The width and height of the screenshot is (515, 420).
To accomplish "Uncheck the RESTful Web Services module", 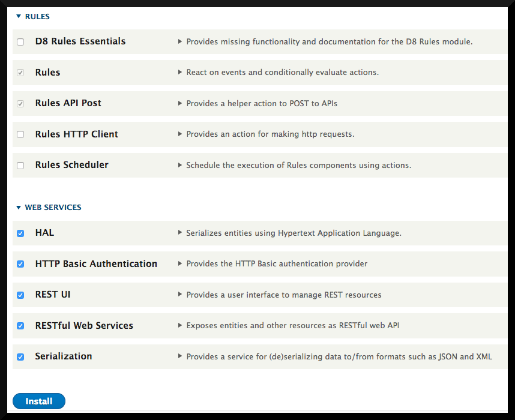I will click(20, 326).
